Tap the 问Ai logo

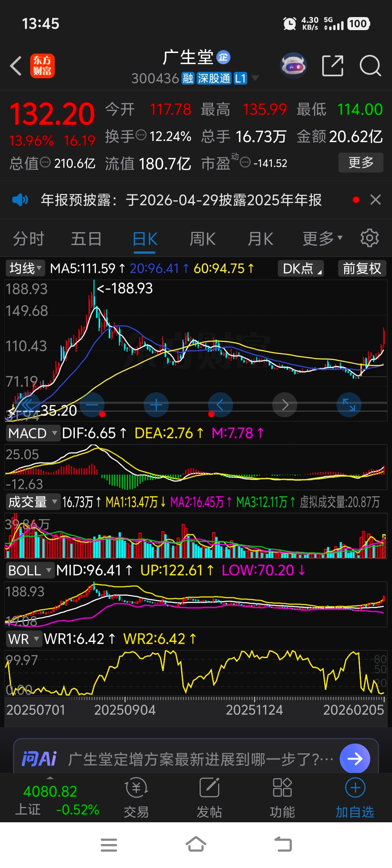(39, 759)
